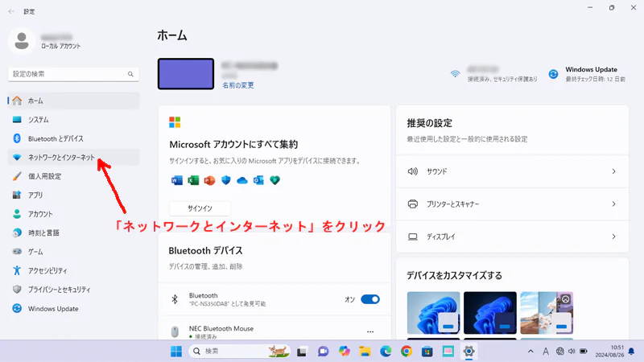The height and width of the screenshot is (362, 644).
Task: Click the mouse icon for NEC Bluetooth Mouse
Action: coord(175,331)
